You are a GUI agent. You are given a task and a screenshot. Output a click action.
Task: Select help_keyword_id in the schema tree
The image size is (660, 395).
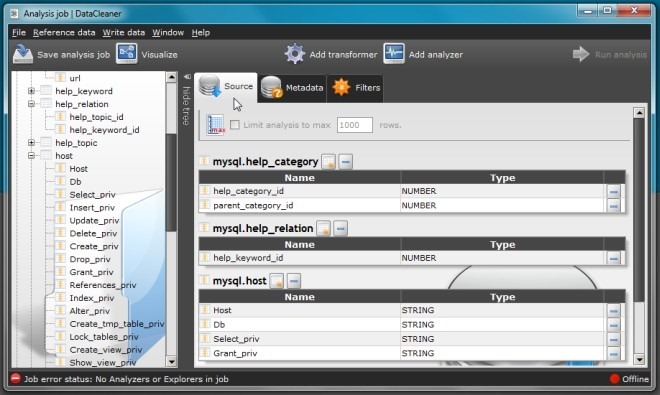104,130
